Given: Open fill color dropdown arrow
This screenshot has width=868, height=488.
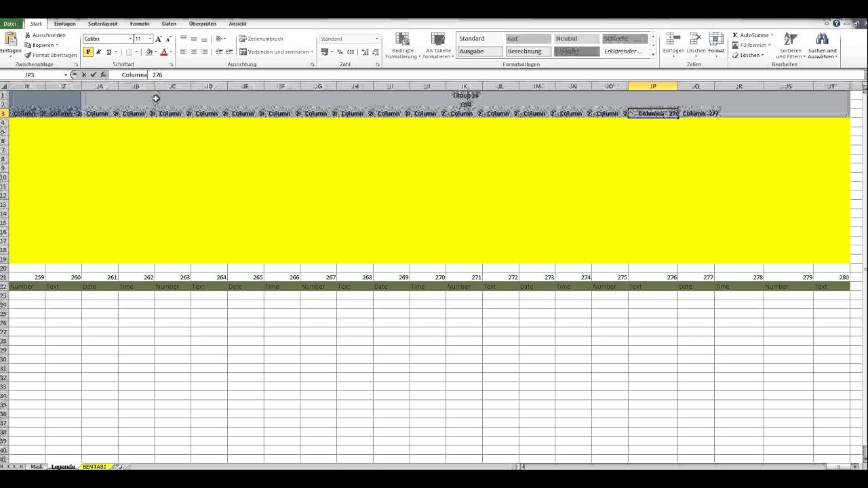Looking at the screenshot, I should [156, 52].
